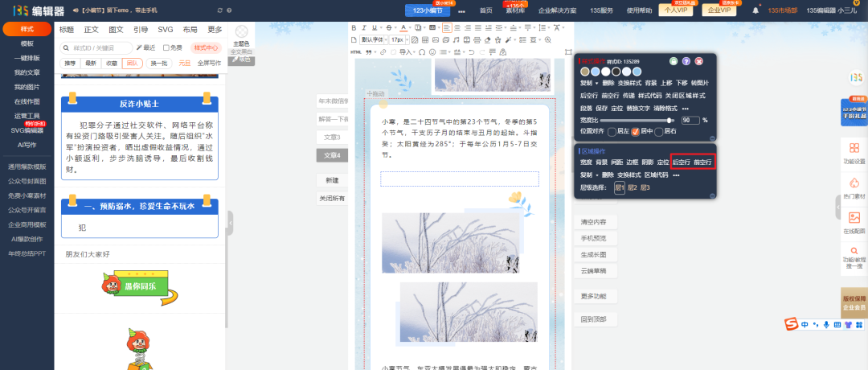Image resolution: width=868 pixels, height=370 pixels.
Task: Click the search zoom icon in toolbar
Action: [x=548, y=40]
